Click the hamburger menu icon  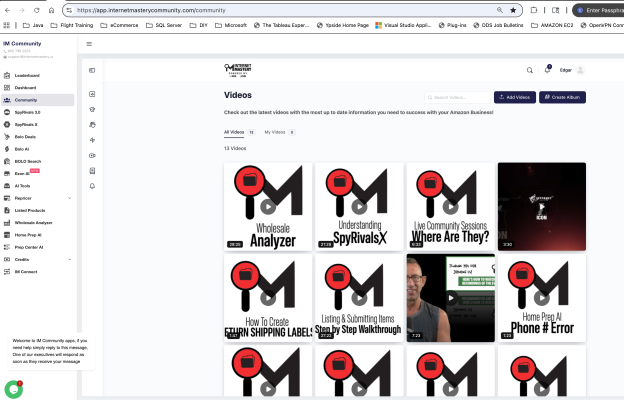89,44
